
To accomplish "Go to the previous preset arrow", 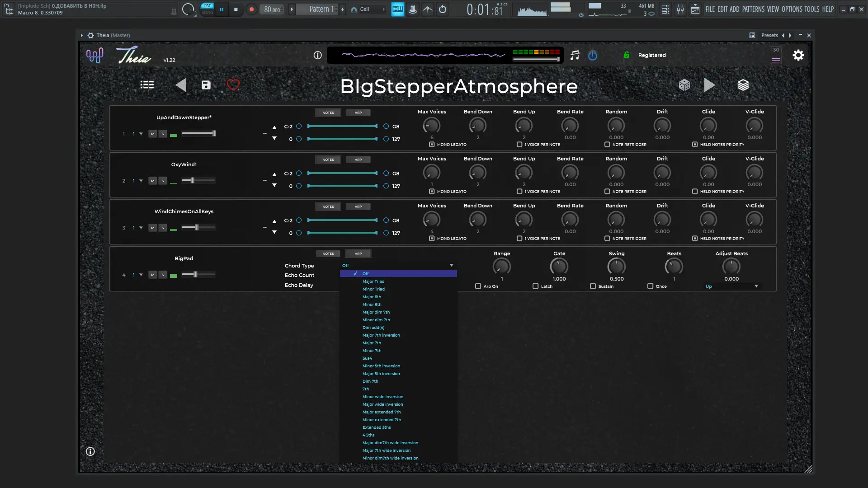I will [x=181, y=85].
